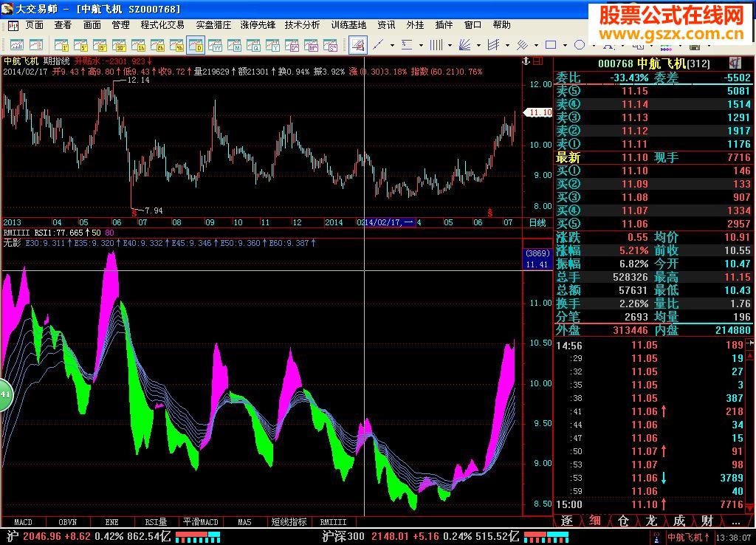Click the green 41 circle at the left edge
This screenshot has height=545, width=756.
[5, 394]
